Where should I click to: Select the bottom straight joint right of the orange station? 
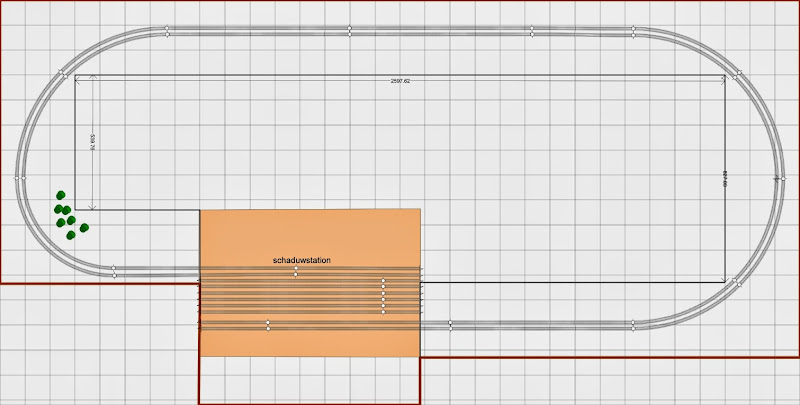tap(451, 325)
